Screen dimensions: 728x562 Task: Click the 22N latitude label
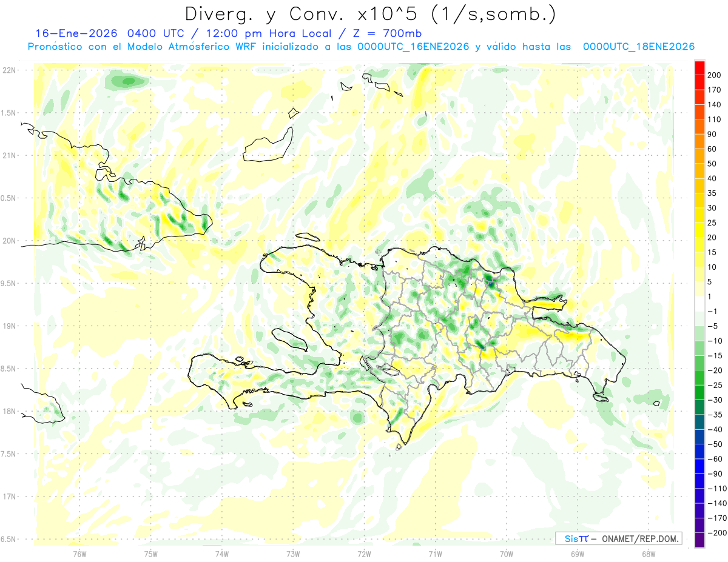click(x=8, y=70)
